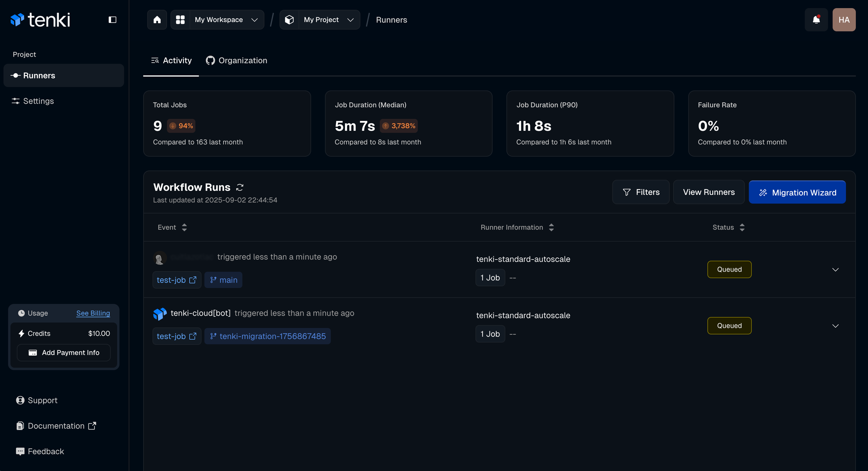Click the tenki logo
Screen dimensions: 868x471
40,19
